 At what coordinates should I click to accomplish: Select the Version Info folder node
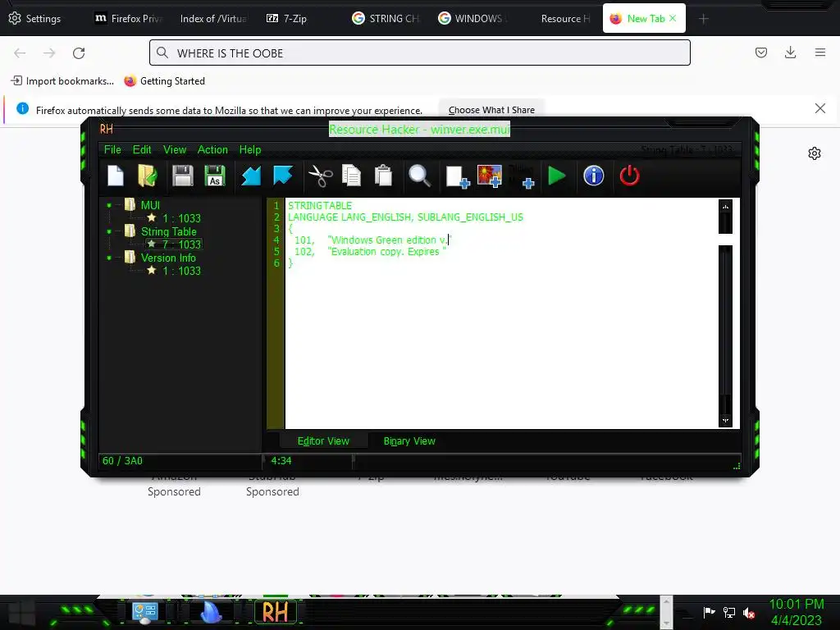pyautogui.click(x=168, y=258)
